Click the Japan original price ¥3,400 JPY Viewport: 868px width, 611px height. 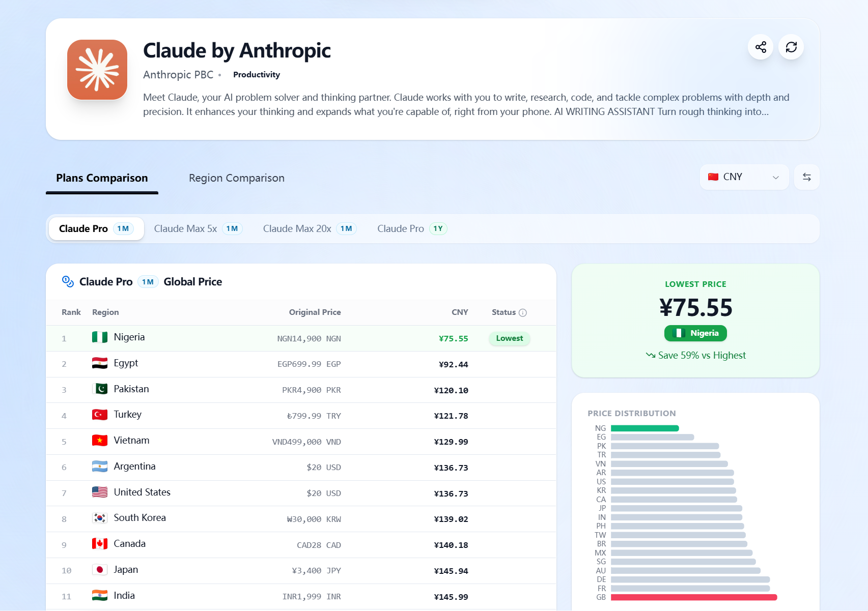click(316, 571)
